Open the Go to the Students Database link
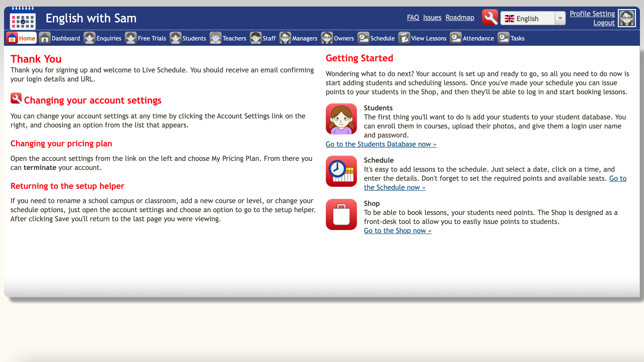The height and width of the screenshot is (362, 644). 381,144
